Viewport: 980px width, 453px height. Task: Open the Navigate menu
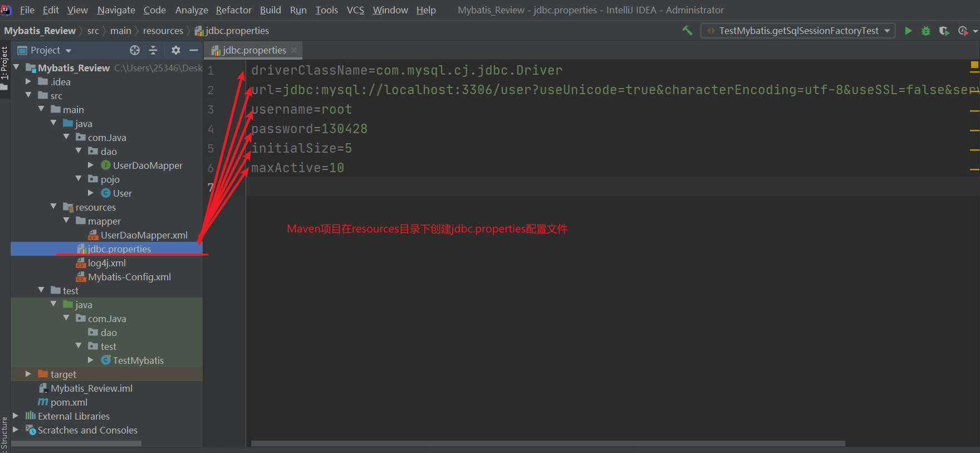116,10
